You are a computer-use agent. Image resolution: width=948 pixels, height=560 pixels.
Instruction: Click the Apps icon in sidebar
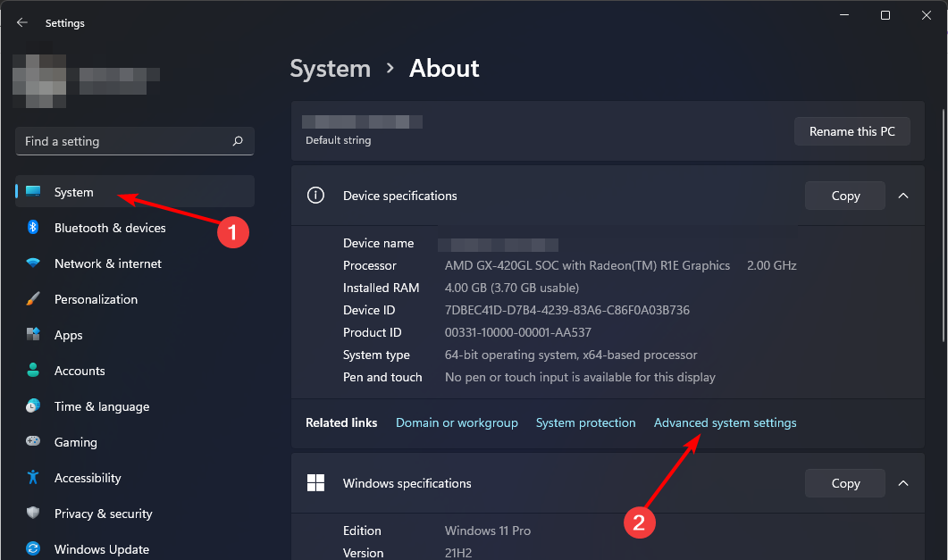click(33, 334)
